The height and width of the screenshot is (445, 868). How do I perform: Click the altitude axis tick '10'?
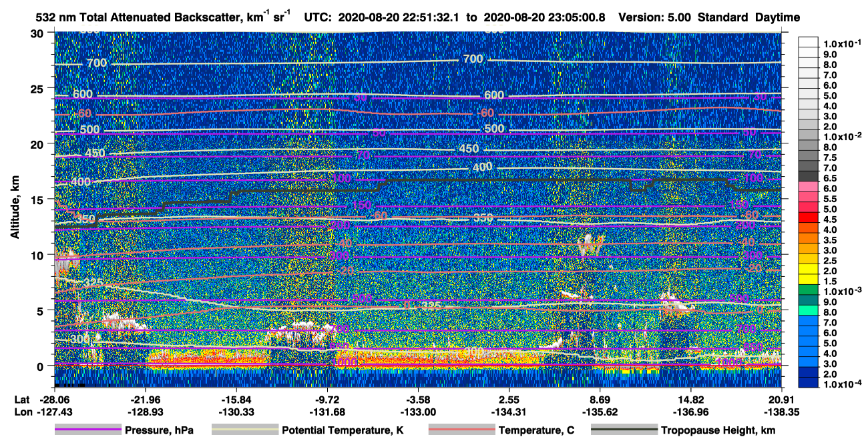pyautogui.click(x=39, y=254)
